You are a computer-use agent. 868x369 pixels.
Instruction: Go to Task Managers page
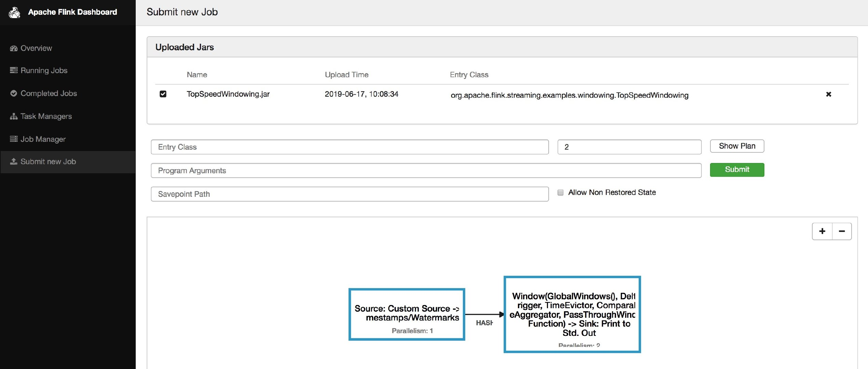[x=46, y=117]
